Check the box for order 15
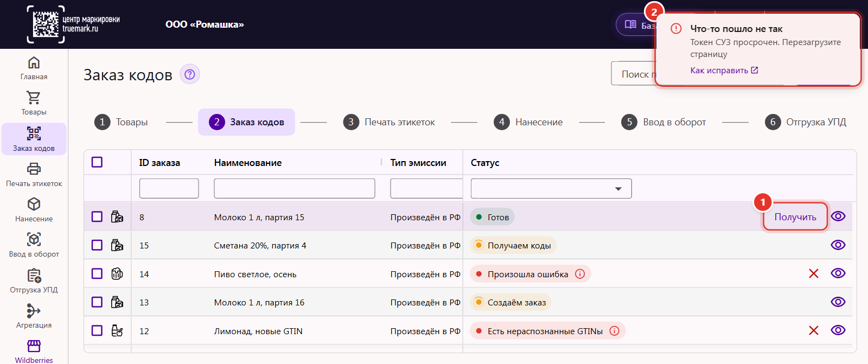The height and width of the screenshot is (364, 868). [97, 245]
